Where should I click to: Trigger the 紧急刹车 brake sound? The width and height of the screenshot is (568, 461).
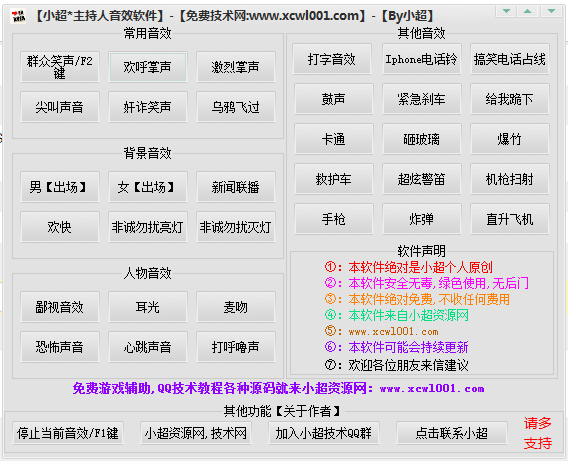422,99
